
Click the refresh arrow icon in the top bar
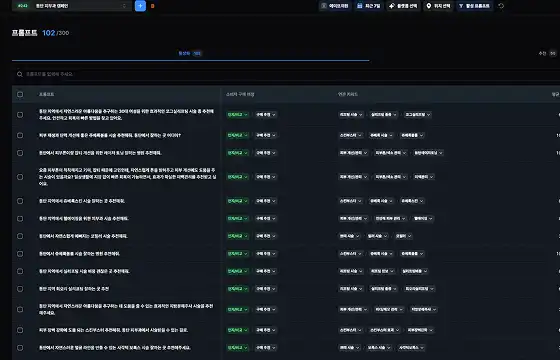[x=501, y=6]
